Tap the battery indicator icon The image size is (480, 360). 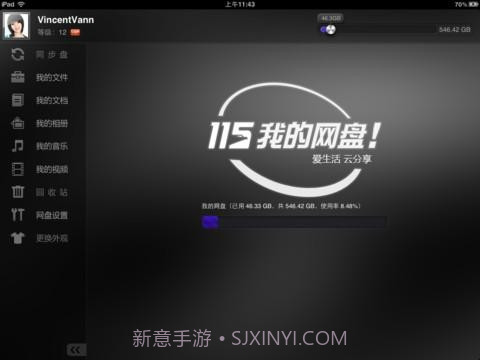coord(473,4)
